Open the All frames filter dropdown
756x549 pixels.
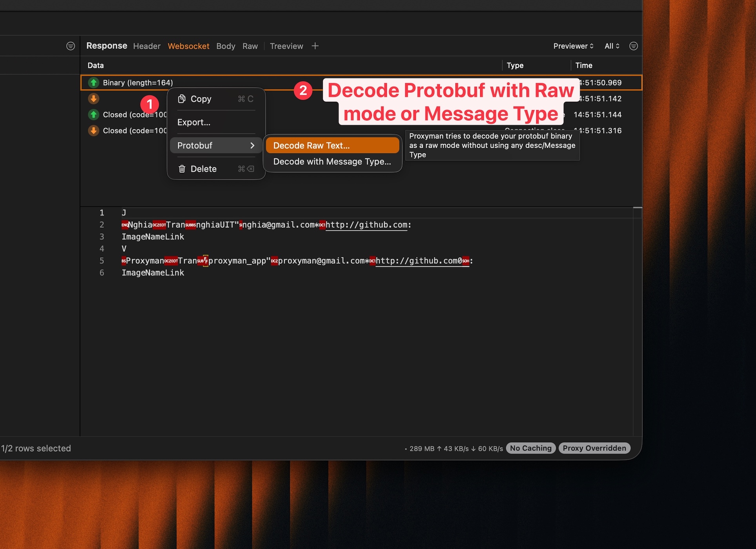point(611,46)
